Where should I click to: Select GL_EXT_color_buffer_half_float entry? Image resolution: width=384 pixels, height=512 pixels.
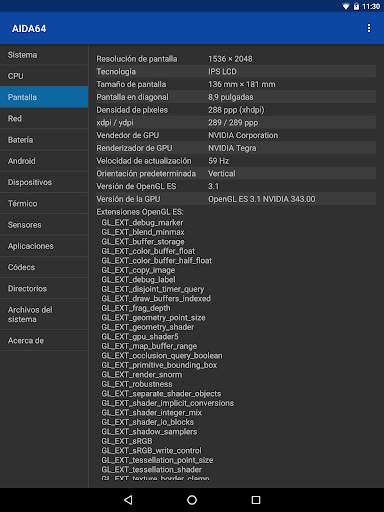157,260
